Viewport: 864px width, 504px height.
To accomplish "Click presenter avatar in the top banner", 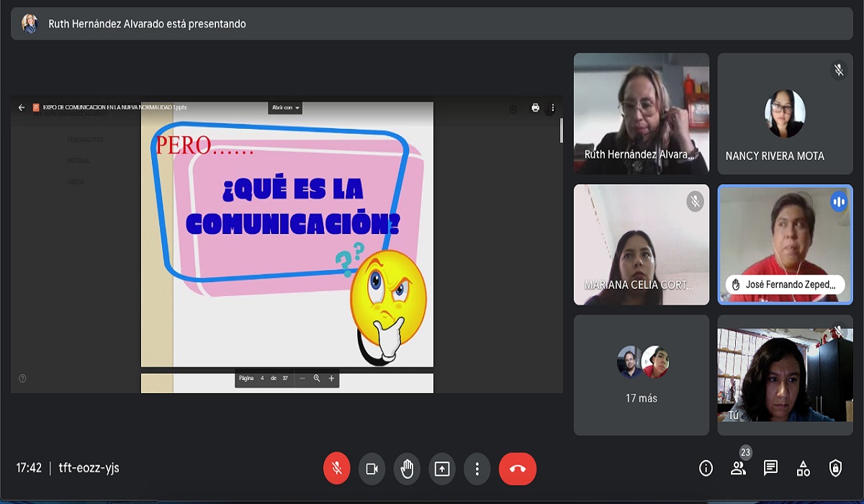I will (30, 24).
